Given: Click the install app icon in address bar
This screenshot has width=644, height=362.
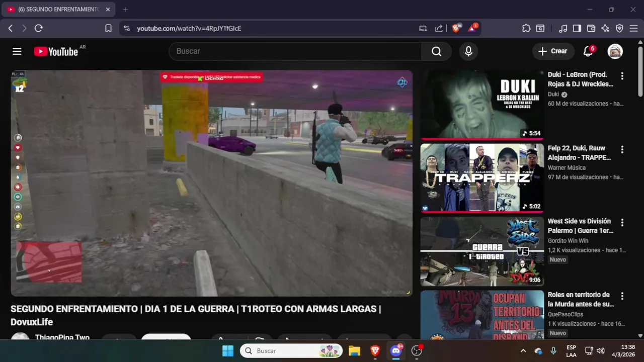Looking at the screenshot, I should (423, 29).
